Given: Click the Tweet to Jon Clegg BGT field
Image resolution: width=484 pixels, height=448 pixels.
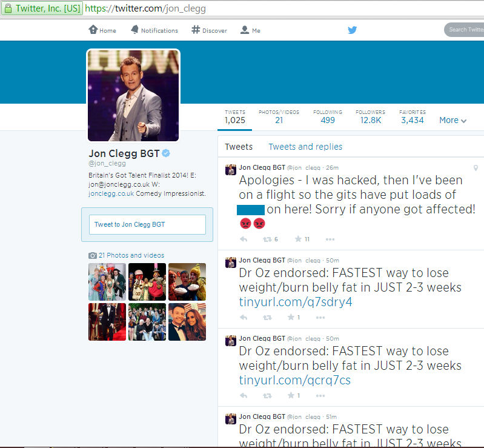Looking at the screenshot, I should click(x=147, y=225).
